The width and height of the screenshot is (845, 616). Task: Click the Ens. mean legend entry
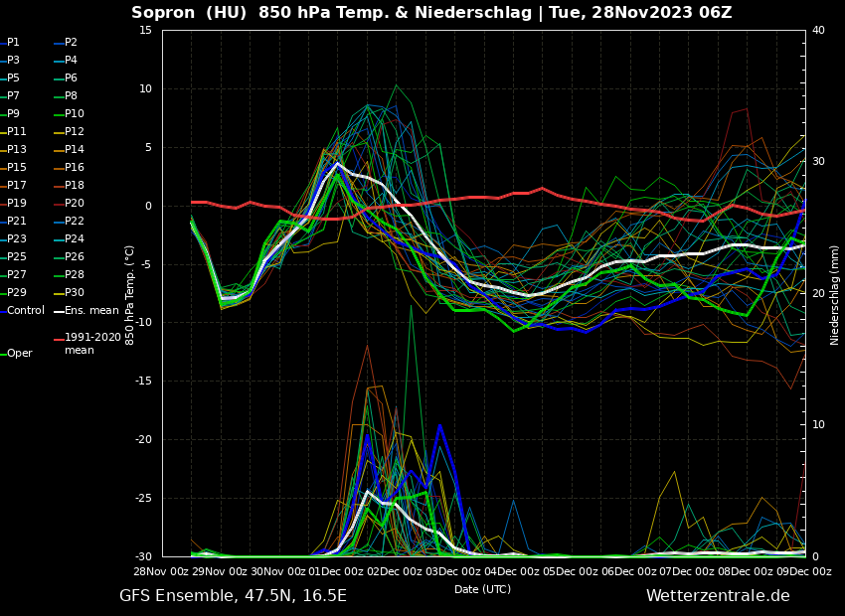coord(91,311)
